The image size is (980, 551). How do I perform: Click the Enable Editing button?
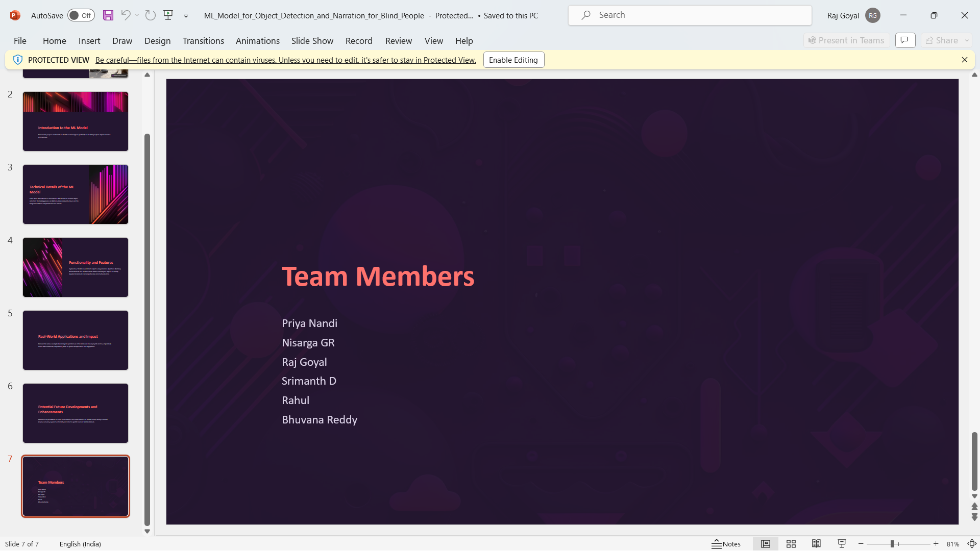coord(513,60)
